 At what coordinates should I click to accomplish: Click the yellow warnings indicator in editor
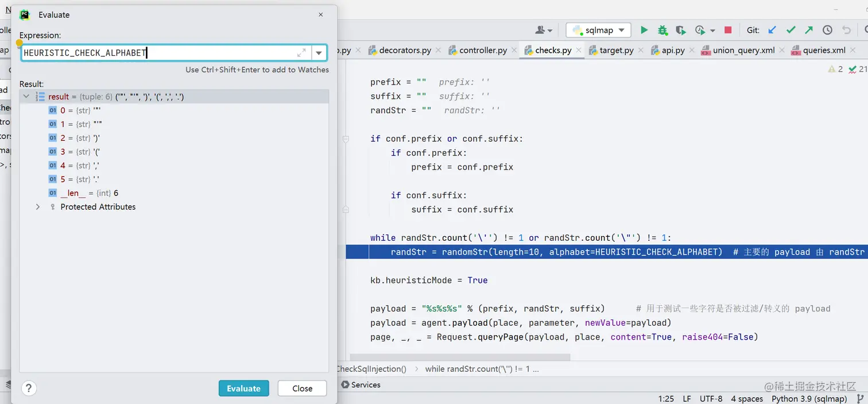(835, 69)
